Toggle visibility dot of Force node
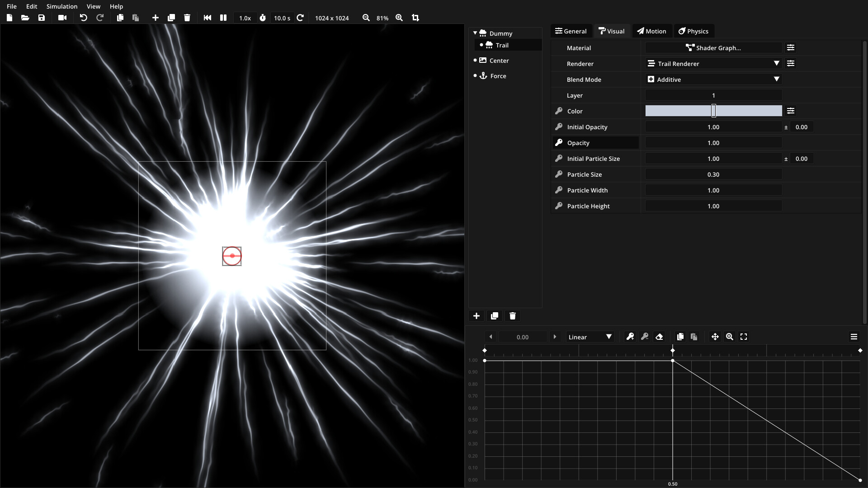This screenshot has width=868, height=488. 475,76
